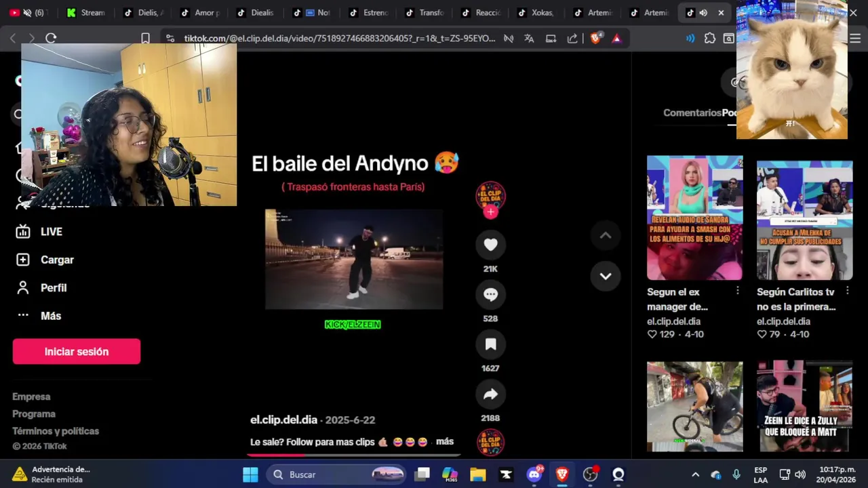View site information icon beside the URL
This screenshot has width=868, height=488.
(x=170, y=39)
